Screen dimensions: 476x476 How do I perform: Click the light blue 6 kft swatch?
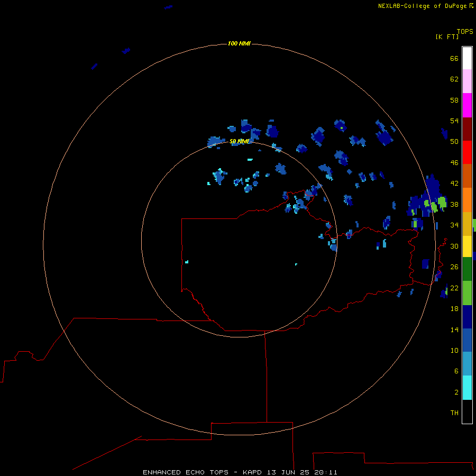pos(467,363)
